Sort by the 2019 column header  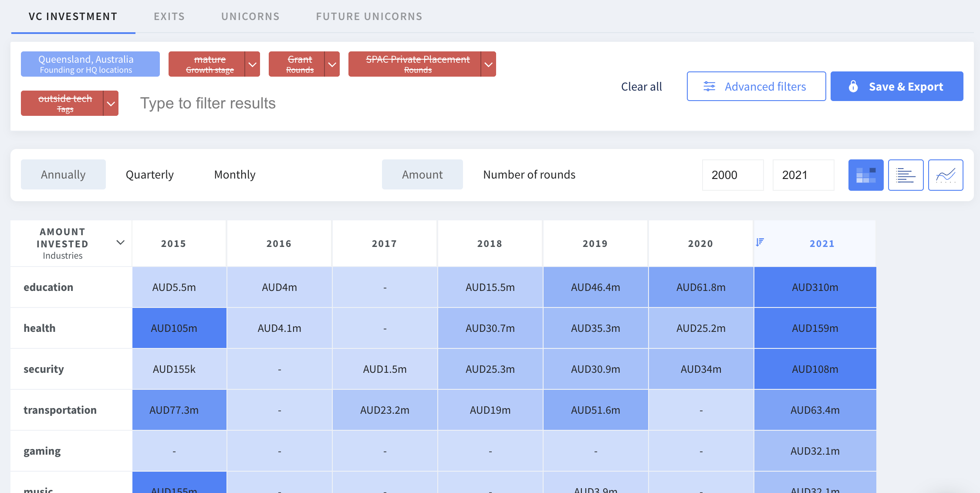click(x=595, y=243)
